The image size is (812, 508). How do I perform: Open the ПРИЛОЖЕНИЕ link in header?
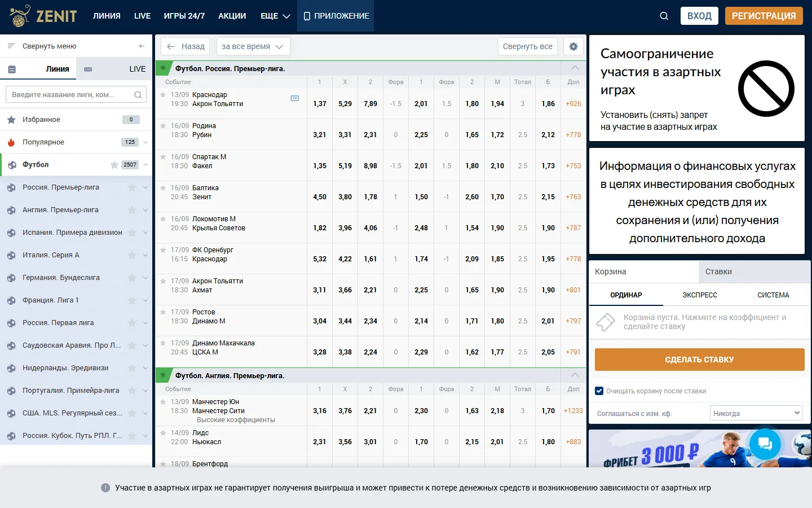click(336, 16)
